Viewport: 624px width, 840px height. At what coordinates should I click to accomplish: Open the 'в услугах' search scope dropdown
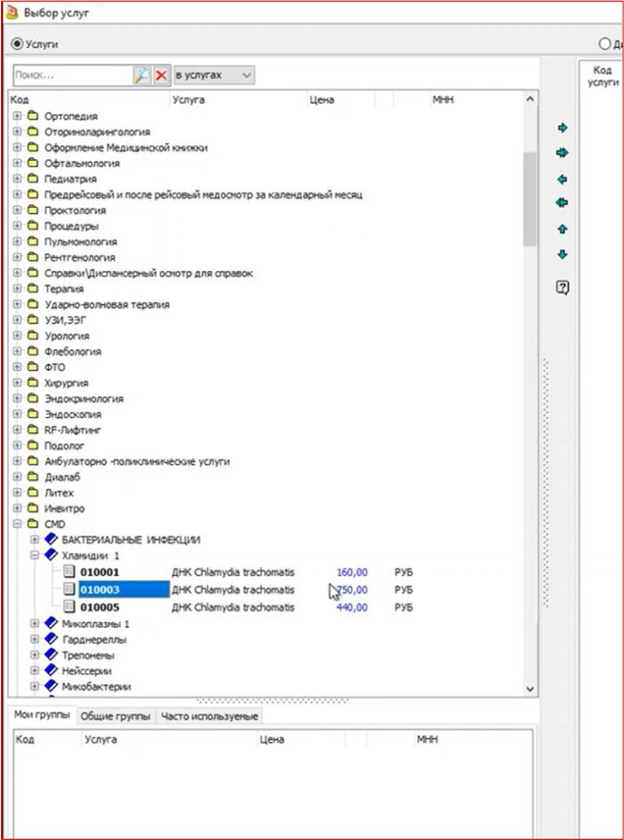(x=214, y=76)
